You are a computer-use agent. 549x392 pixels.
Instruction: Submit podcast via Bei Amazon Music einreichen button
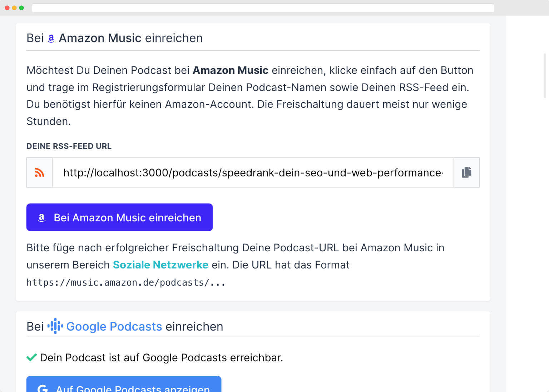(119, 217)
